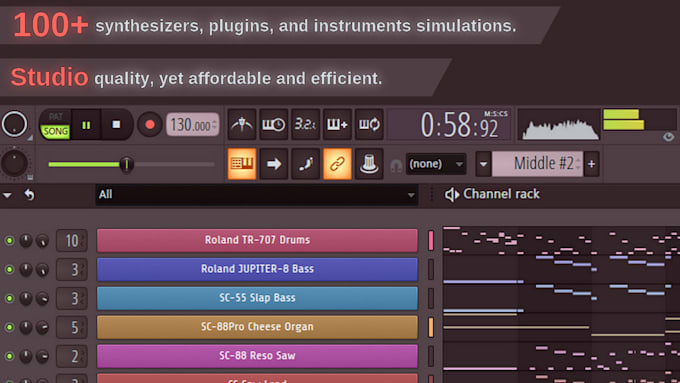Click mixer track number 5 for Cheese Organ
Viewport: 680px width, 383px height.
click(x=72, y=327)
